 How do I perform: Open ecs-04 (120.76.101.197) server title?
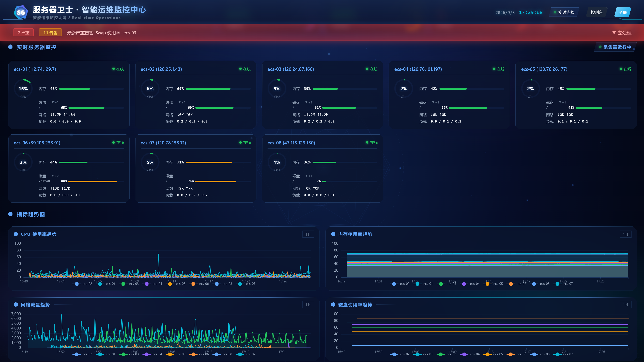(418, 69)
